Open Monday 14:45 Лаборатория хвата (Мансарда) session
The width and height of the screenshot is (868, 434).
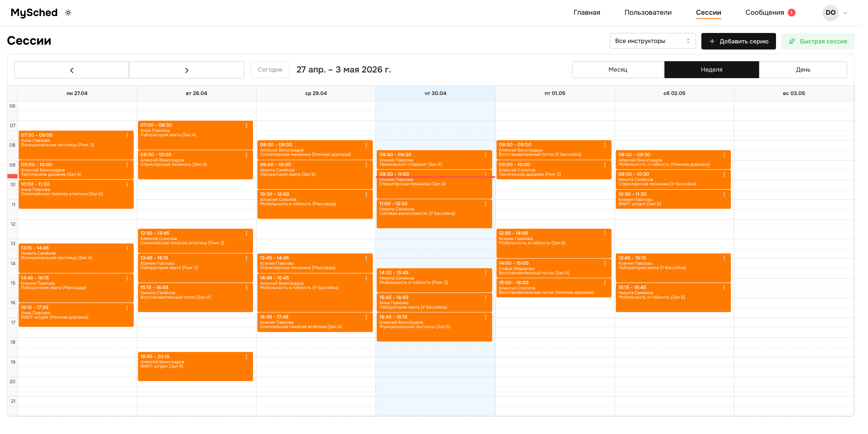[76, 288]
